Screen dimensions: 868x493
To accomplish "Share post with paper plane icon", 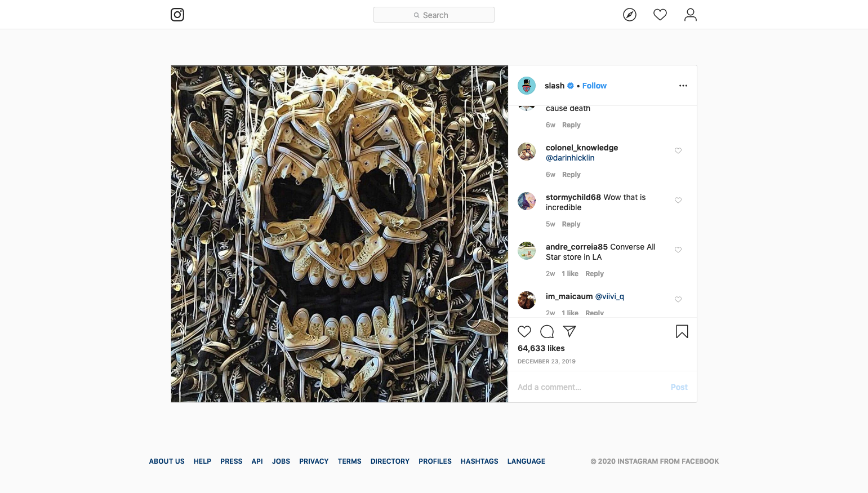I will point(569,331).
